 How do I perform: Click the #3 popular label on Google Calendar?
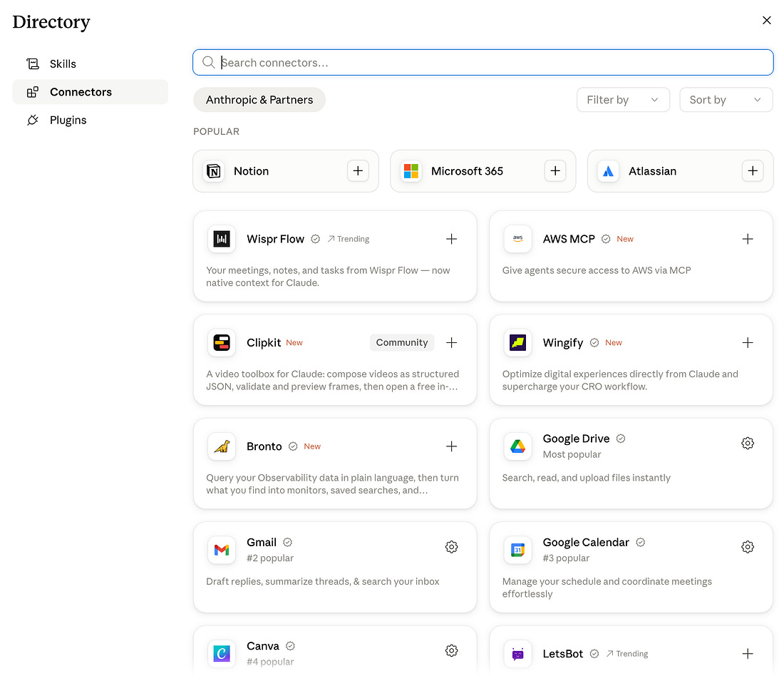click(566, 558)
